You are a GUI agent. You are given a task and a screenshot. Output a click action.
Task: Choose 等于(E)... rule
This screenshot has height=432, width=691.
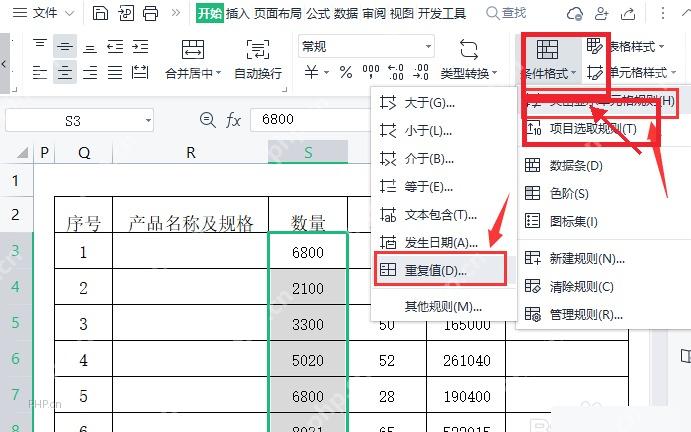pyautogui.click(x=443, y=186)
